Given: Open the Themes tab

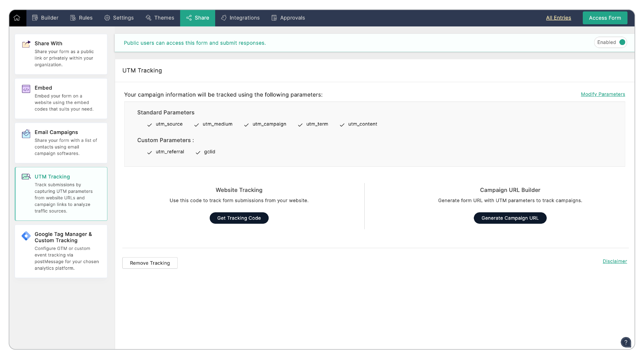Looking at the screenshot, I should (160, 18).
